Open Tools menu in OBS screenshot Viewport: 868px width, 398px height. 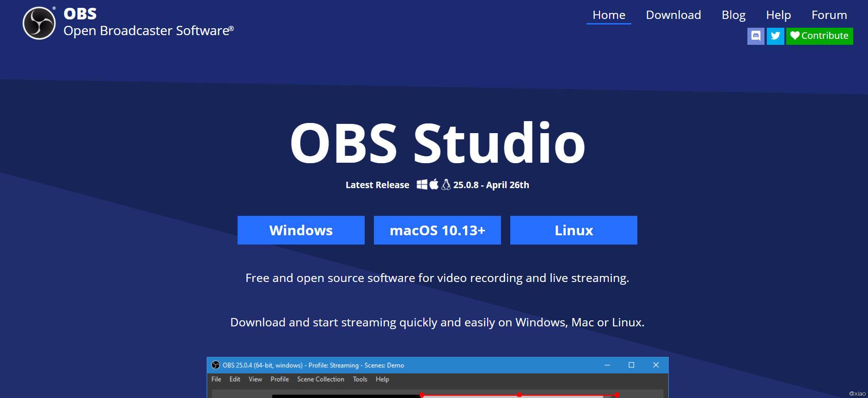point(360,379)
